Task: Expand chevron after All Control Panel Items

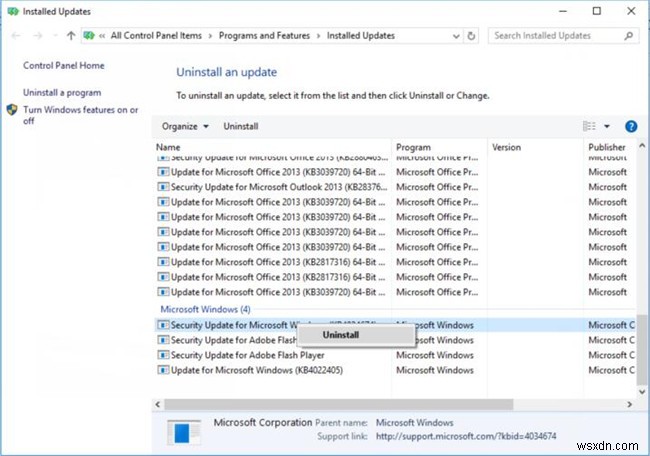Action: coord(210,36)
